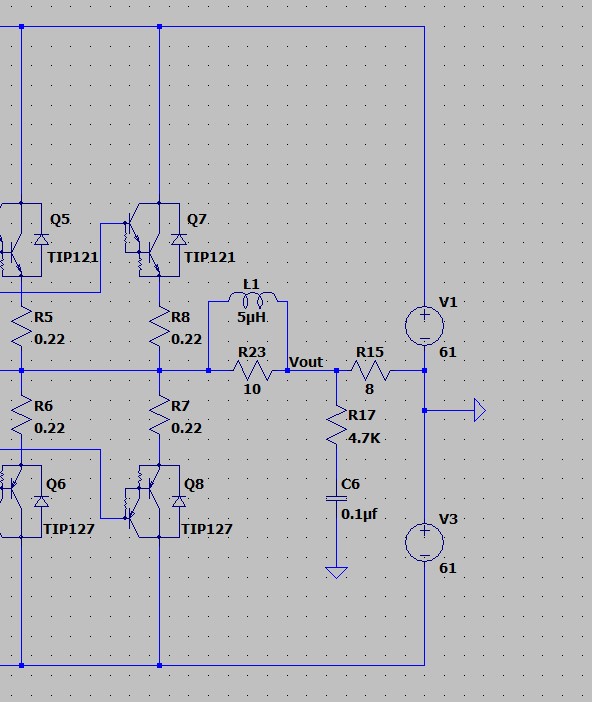Click the TIP121 label of Q7
592x702 pixels.
[x=210, y=257]
